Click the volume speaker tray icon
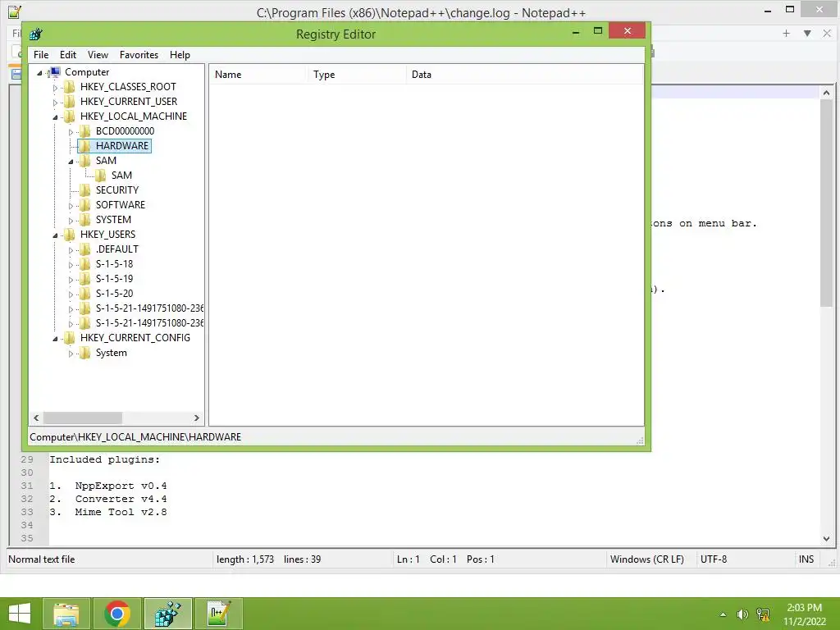Viewport: 840px width, 630px height. click(x=742, y=614)
